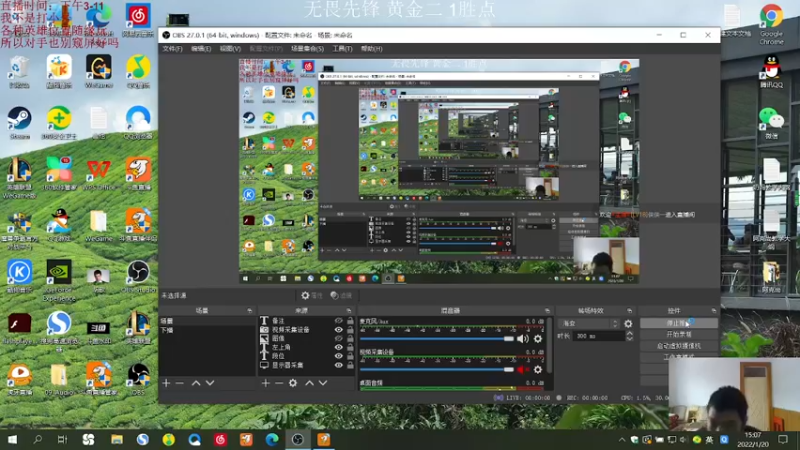Viewport: 800px width, 450px height.
Task: Open source 属性 properties button
Action: (312, 295)
